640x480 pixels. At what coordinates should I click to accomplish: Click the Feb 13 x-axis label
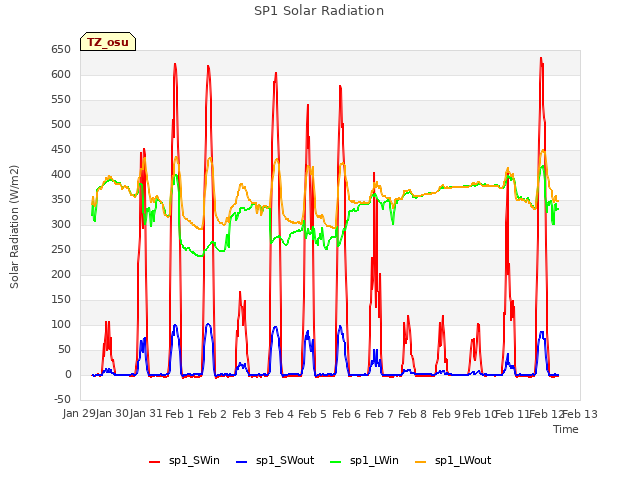click(x=580, y=414)
